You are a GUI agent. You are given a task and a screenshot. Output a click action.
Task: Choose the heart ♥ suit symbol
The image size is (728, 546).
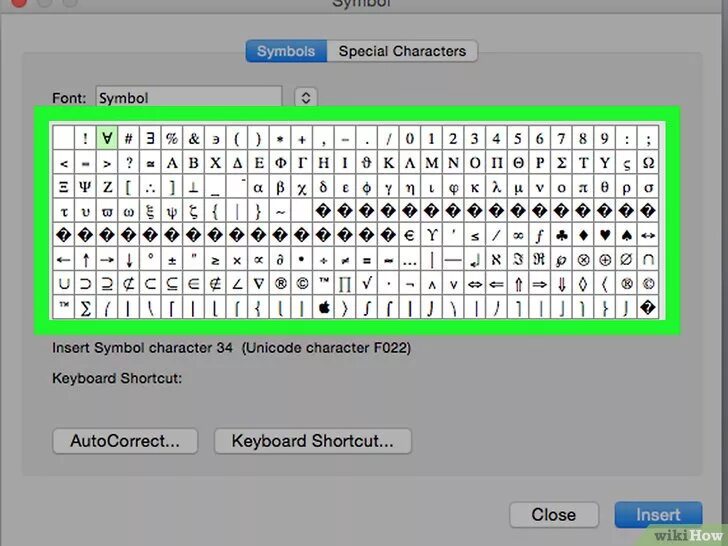point(605,235)
